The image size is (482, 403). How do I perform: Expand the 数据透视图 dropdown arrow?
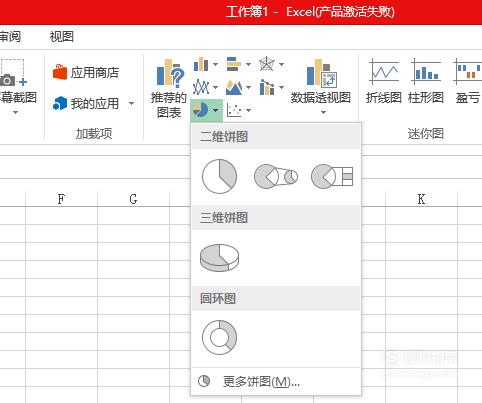(323, 112)
